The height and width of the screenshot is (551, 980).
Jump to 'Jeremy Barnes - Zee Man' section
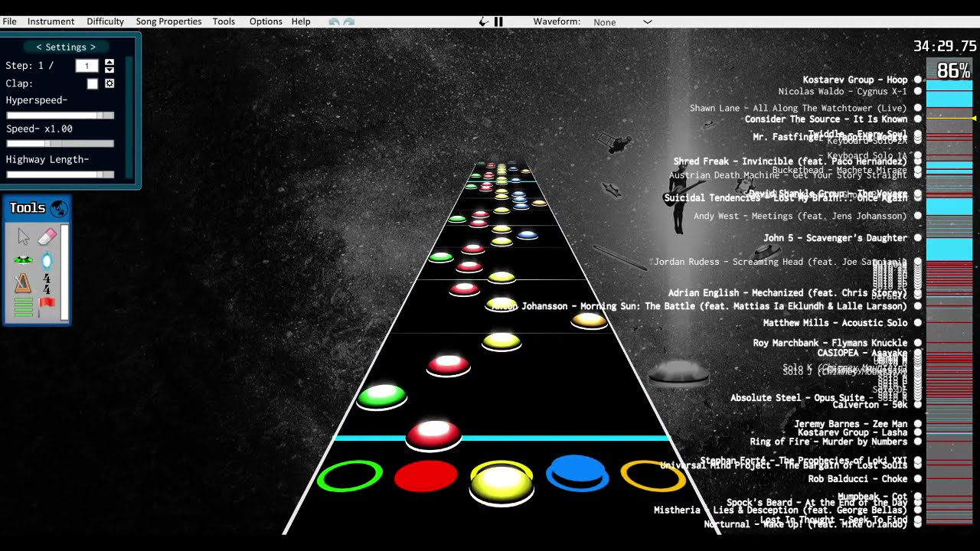(x=850, y=424)
